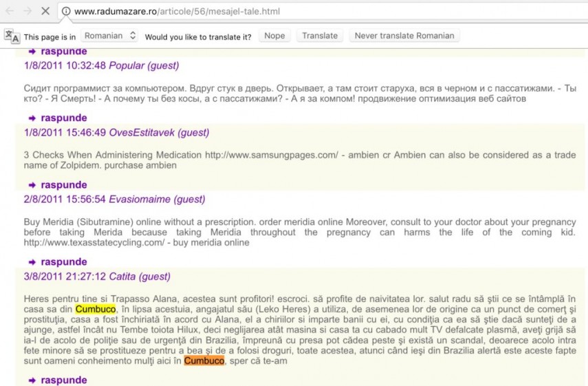
Task: Click the topmost raspunde link
Action: pos(63,52)
